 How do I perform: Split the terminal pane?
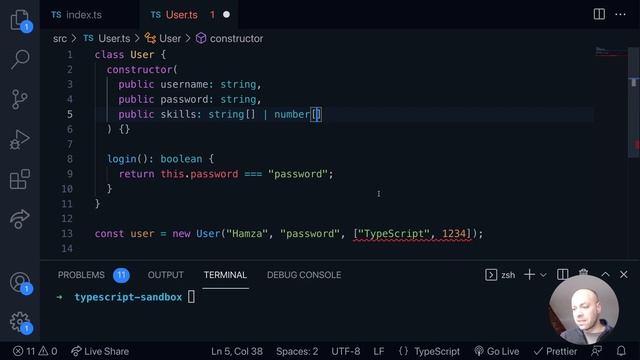pyautogui.click(x=562, y=274)
